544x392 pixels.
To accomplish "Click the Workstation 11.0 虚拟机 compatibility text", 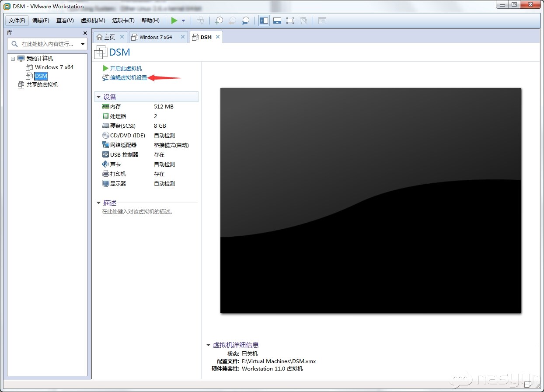I will coord(272,369).
